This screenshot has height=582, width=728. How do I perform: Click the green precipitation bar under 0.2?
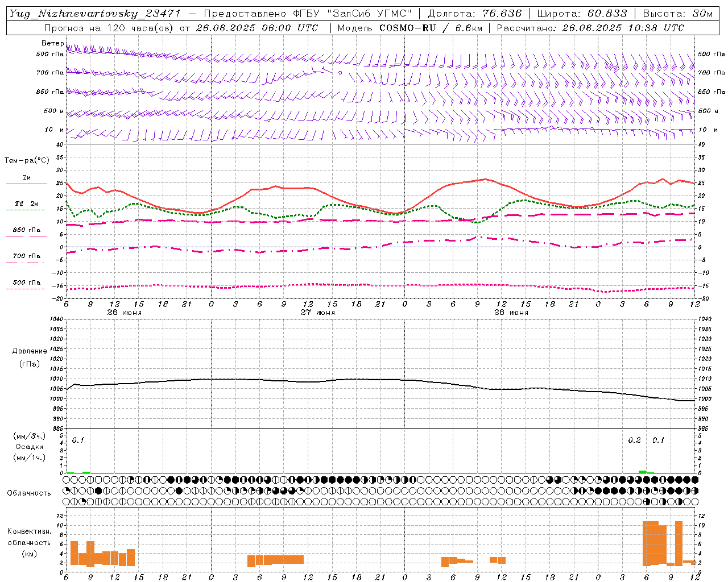642,472
